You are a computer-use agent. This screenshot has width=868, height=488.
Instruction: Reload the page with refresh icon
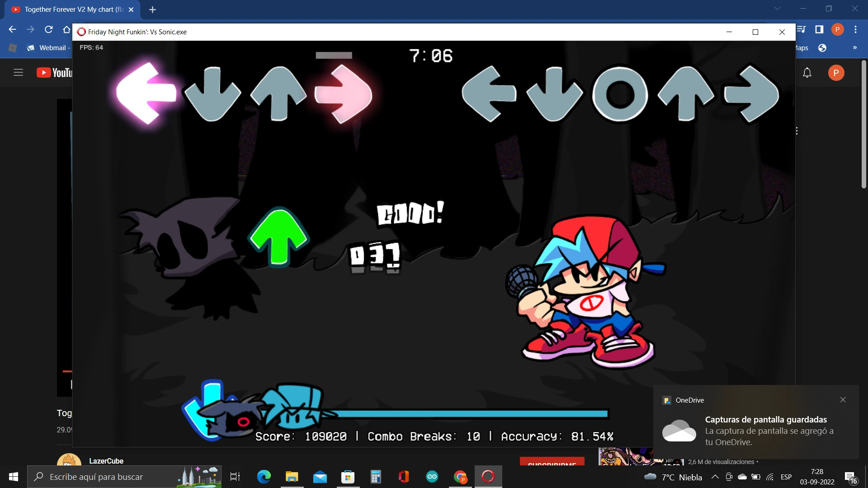click(x=49, y=29)
